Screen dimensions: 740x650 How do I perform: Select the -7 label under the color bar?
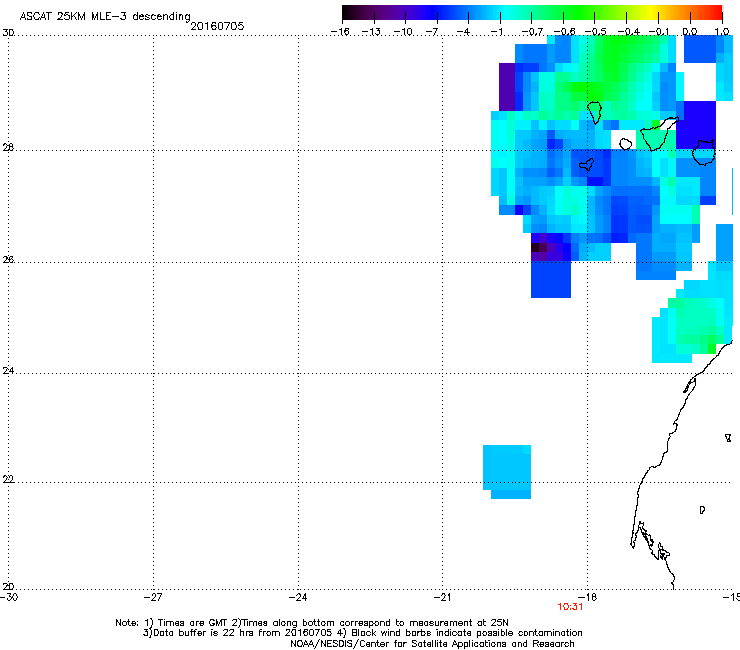click(431, 32)
